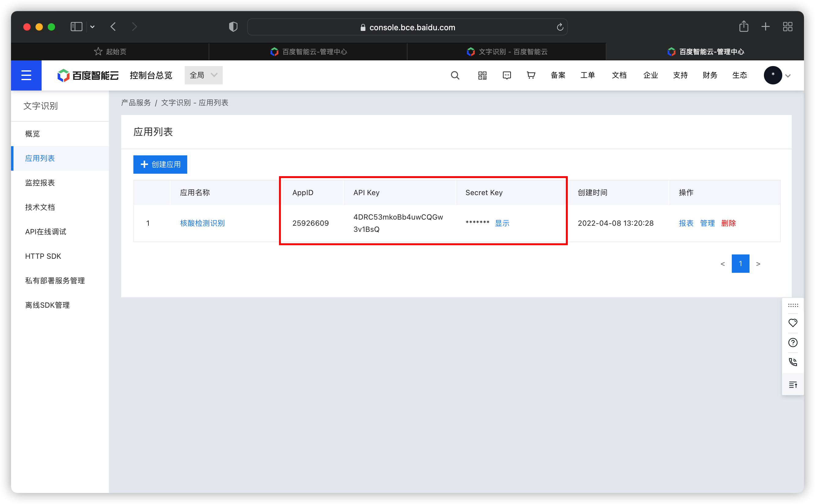Viewport: 815px width, 504px height.
Task: Open the QR code icon in header
Action: pos(482,75)
